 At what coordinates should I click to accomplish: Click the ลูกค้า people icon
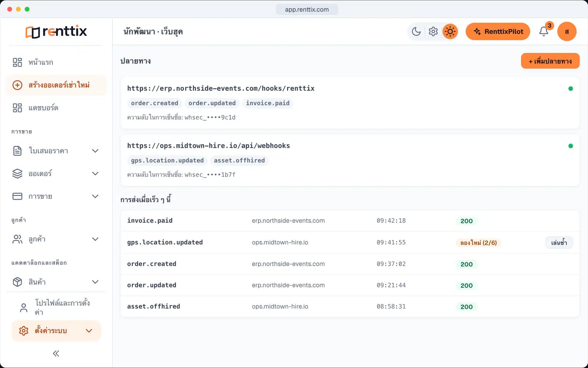pos(17,239)
